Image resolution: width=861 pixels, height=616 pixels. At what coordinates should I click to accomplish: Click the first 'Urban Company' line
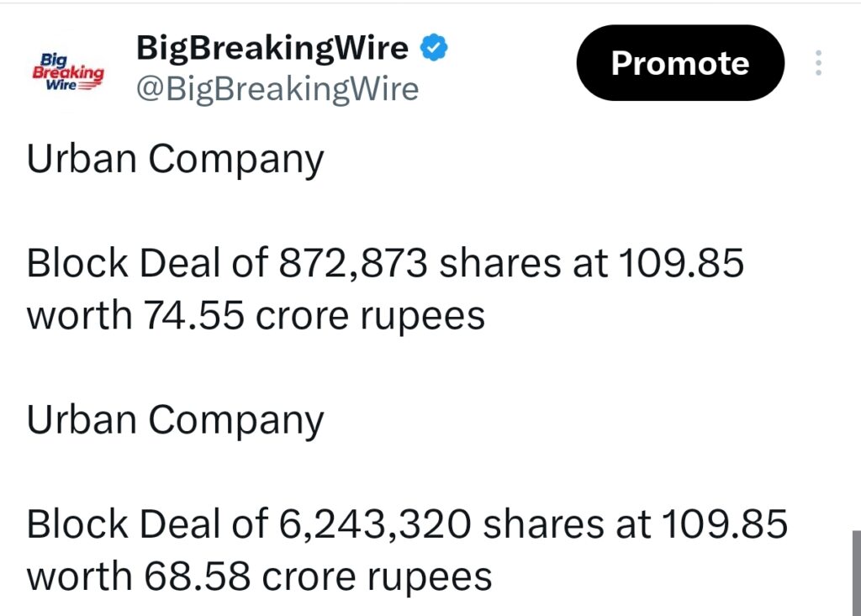coord(175,159)
